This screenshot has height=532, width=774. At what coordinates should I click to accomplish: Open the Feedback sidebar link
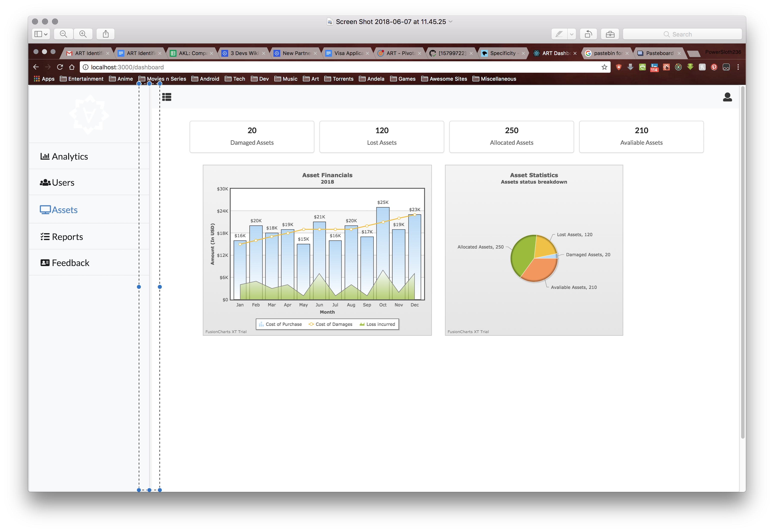click(89, 263)
